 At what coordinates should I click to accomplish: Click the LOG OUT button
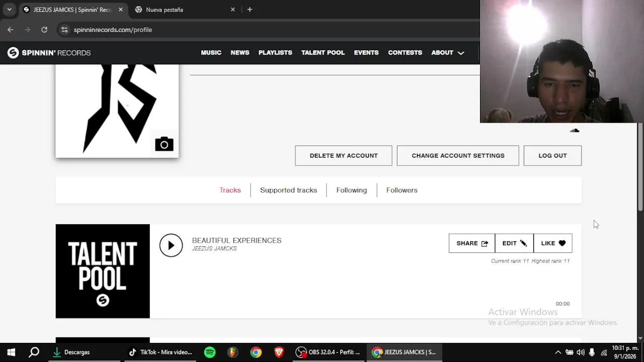pos(552,156)
